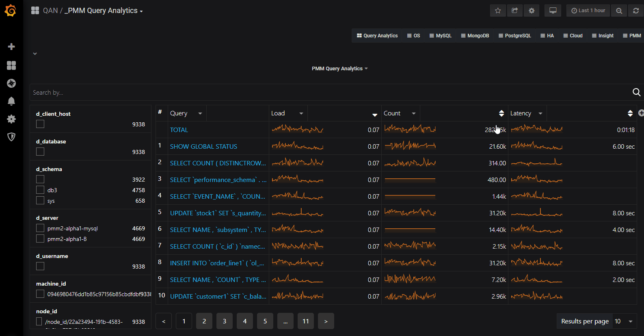This screenshot has width=644, height=336.
Task: Sort by the Latency column arrows
Action: click(x=630, y=113)
